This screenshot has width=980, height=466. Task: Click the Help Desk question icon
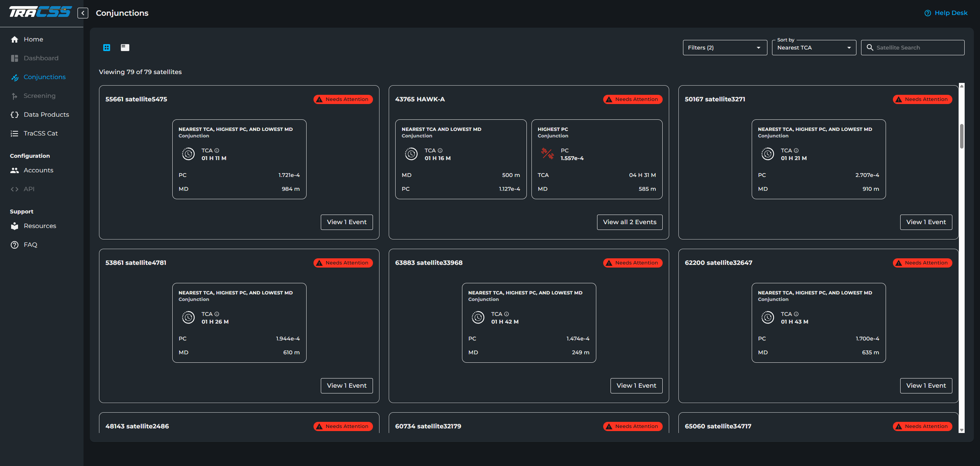coord(927,13)
